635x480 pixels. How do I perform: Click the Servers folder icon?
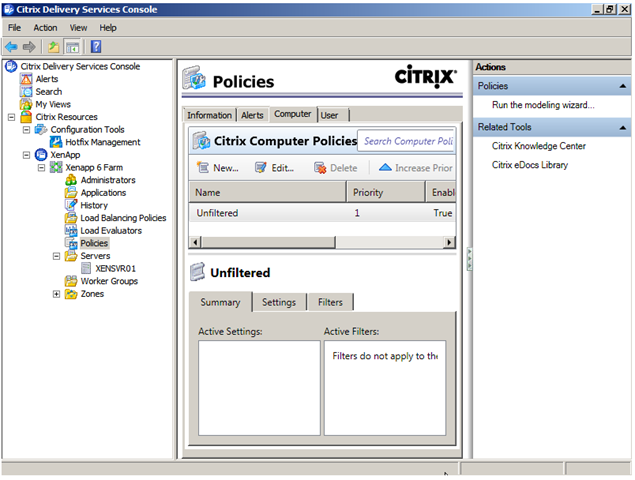71,256
